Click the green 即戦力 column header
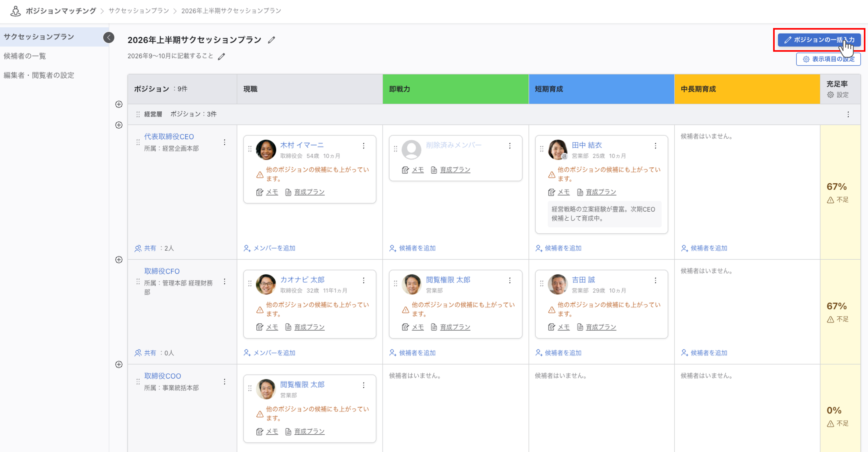This screenshot has height=452, width=868. point(456,89)
